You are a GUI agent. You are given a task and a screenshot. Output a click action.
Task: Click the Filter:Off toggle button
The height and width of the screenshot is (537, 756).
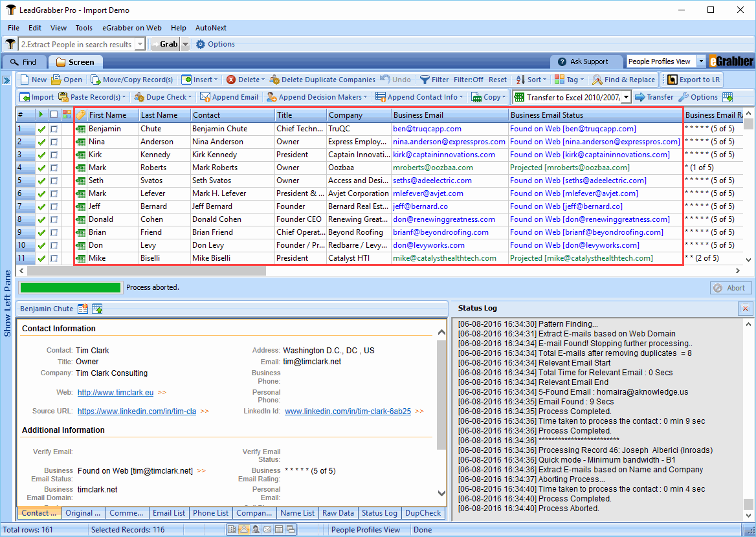point(468,80)
